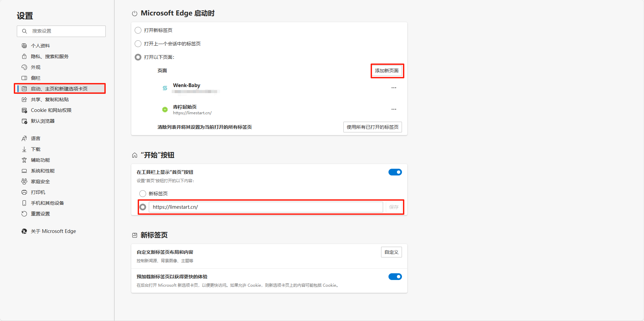644x321 pixels.
Task: Click the search magnifier icon
Action: click(x=24, y=31)
